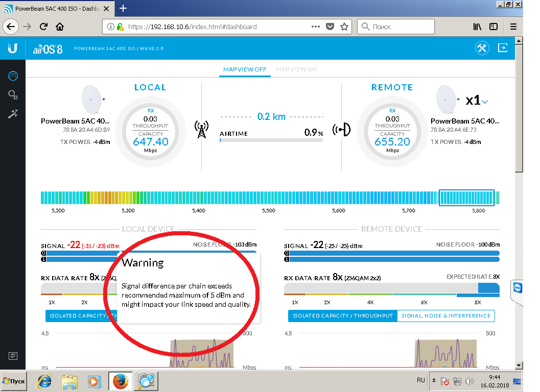Click the taskbar clock showing 9:44

[x=495, y=381]
